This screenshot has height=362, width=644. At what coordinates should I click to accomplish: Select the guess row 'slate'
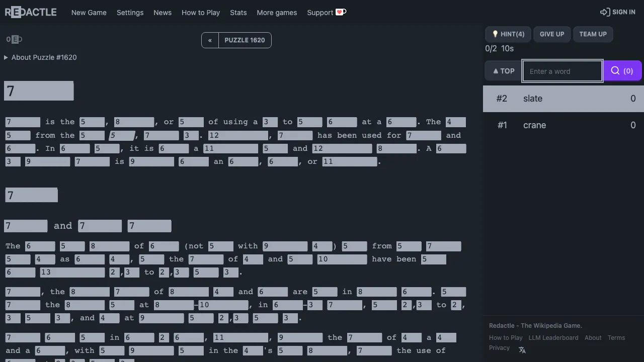(x=563, y=99)
